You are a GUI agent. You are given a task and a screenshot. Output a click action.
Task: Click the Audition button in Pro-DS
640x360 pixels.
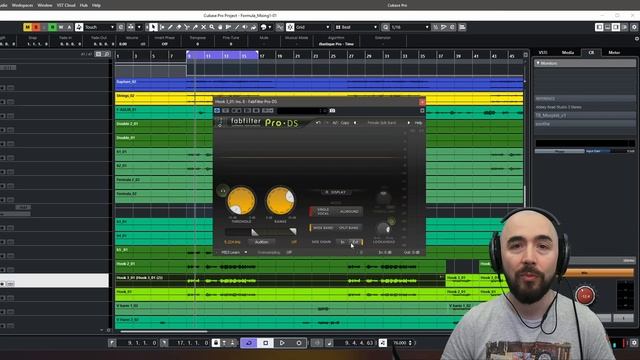[261, 242]
